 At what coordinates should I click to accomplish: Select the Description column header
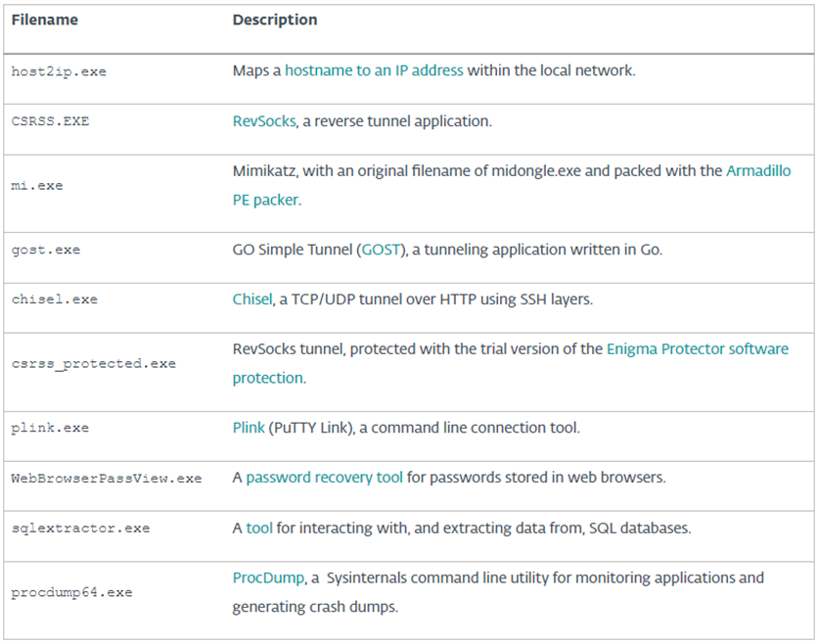tap(275, 20)
